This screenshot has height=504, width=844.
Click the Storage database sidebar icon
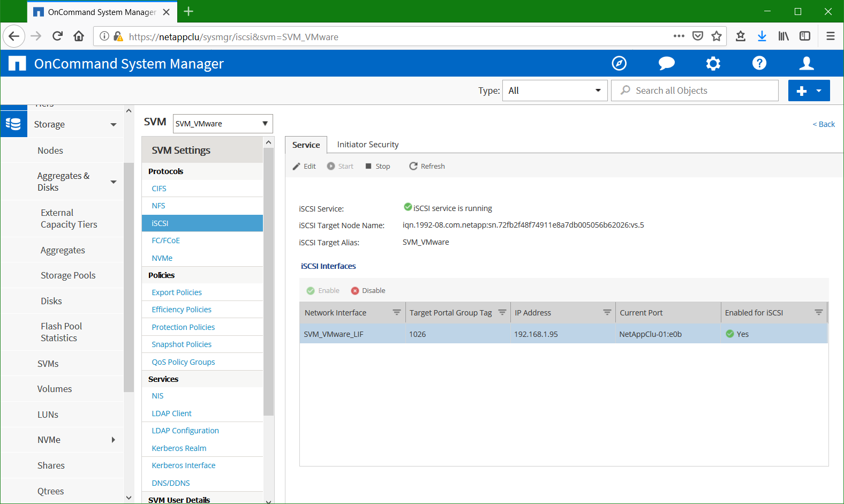tap(13, 124)
